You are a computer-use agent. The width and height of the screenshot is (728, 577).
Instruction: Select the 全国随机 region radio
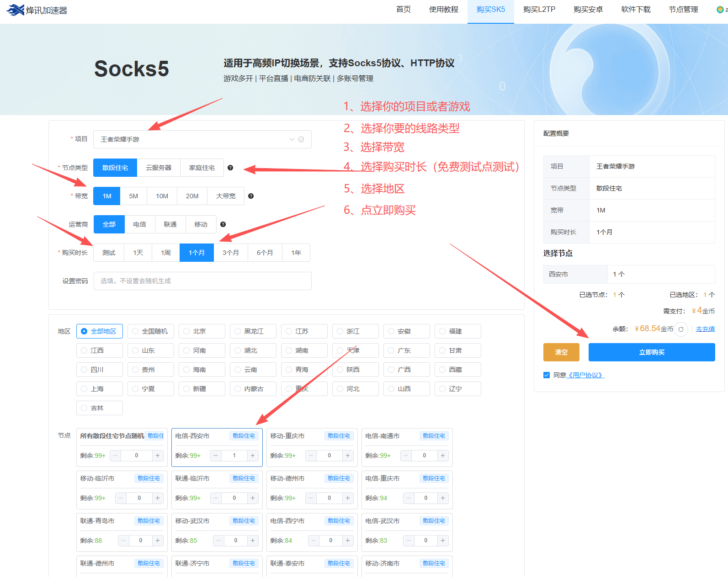click(150, 331)
